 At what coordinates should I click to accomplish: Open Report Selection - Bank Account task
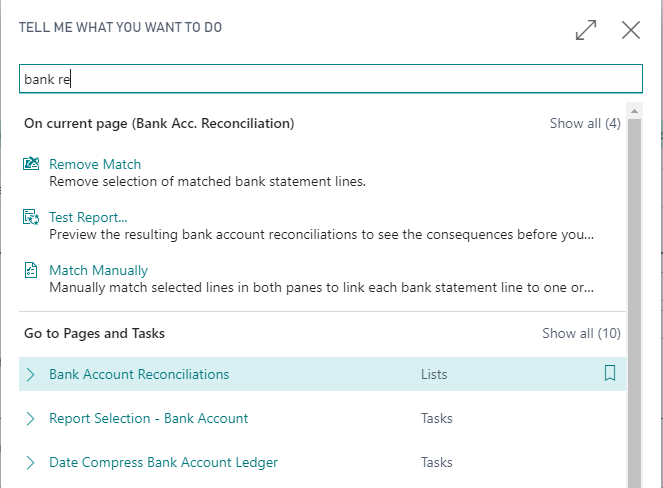coord(148,419)
